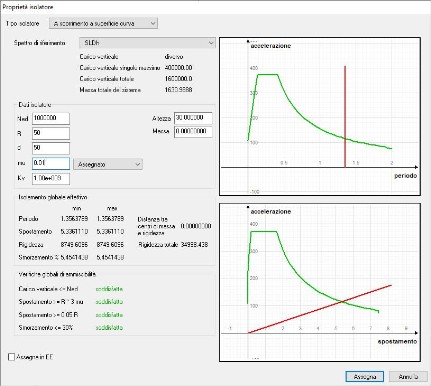Click the acceleration-displacement spectrum graph
431x386 pixels.
coord(320,282)
